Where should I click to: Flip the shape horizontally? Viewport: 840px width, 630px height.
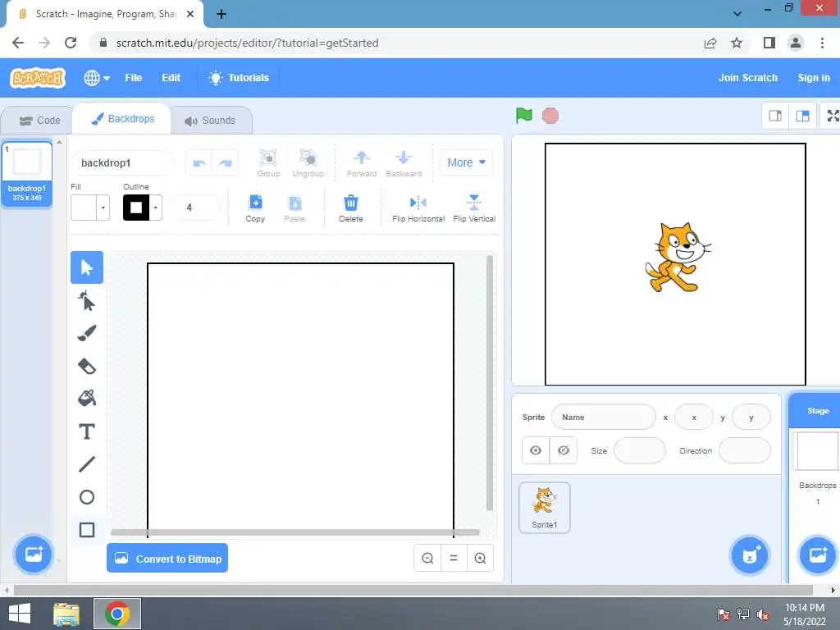(x=418, y=208)
